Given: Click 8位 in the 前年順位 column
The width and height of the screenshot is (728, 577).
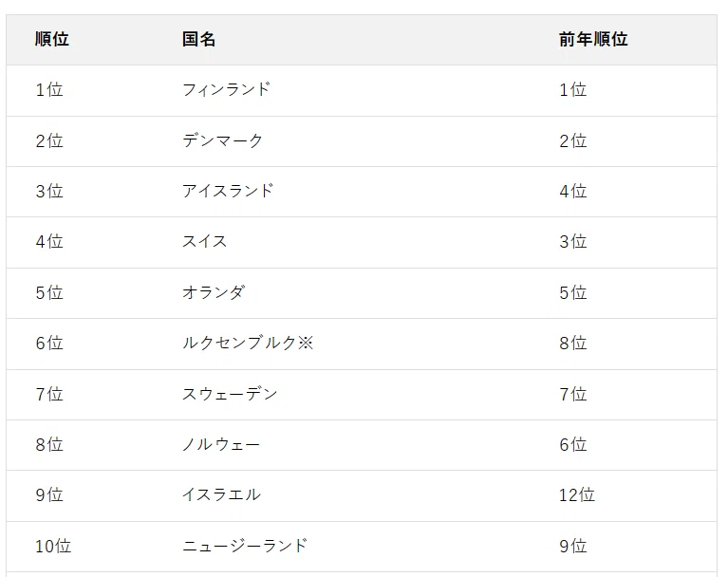Looking at the screenshot, I should [573, 343].
